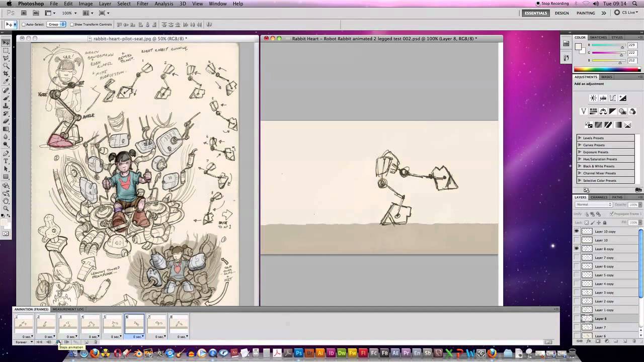
Task: Open the Layer menu
Action: (x=105, y=4)
